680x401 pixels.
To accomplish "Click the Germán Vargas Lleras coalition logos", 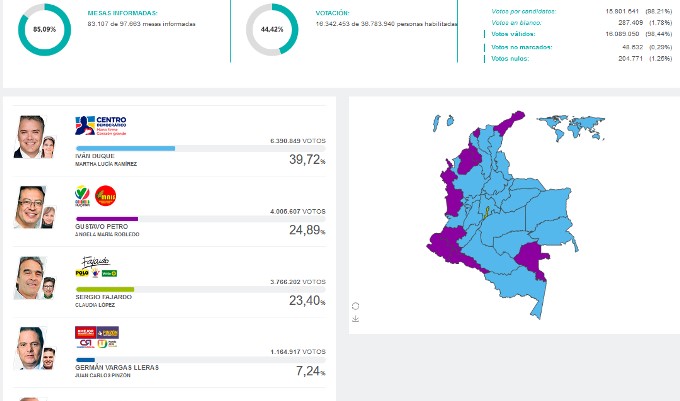I will pyautogui.click(x=97, y=338).
